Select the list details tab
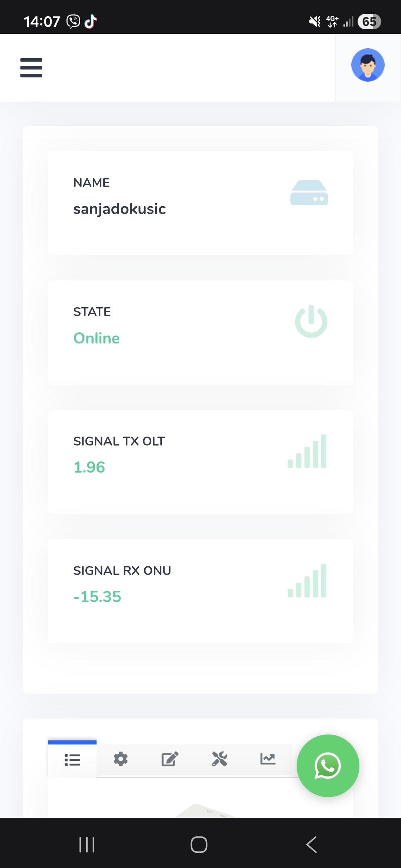This screenshot has height=868, width=401. [72, 760]
